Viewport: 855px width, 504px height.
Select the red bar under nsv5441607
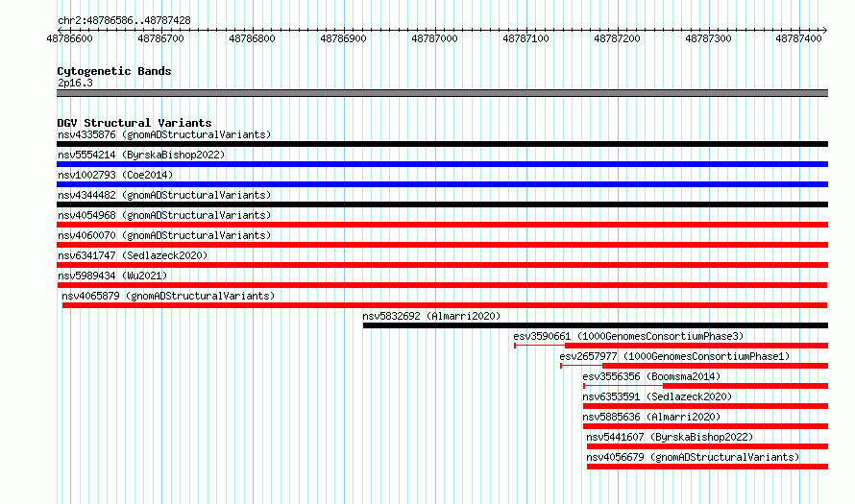(x=707, y=446)
